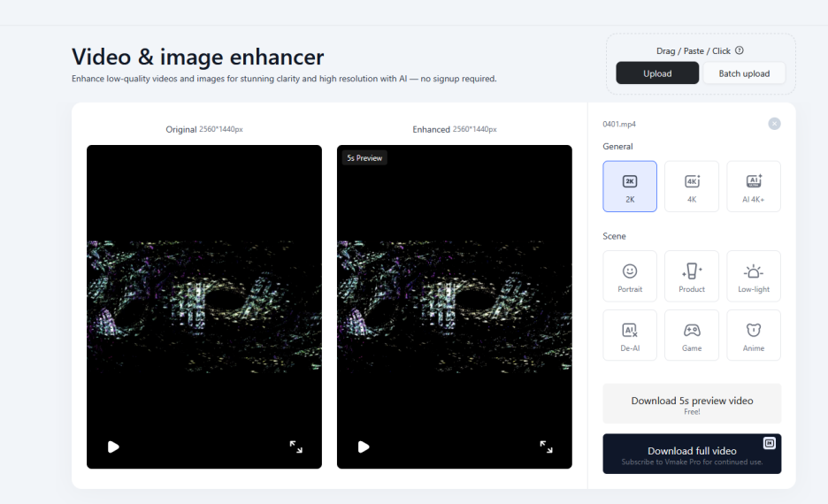This screenshot has width=828, height=504.
Task: Open Batch upload
Action: pos(744,73)
